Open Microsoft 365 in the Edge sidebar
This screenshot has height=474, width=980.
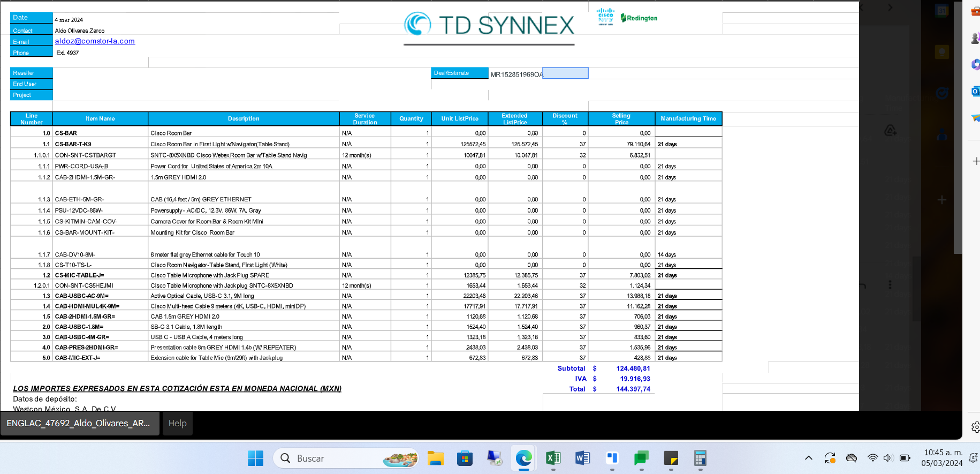975,64
